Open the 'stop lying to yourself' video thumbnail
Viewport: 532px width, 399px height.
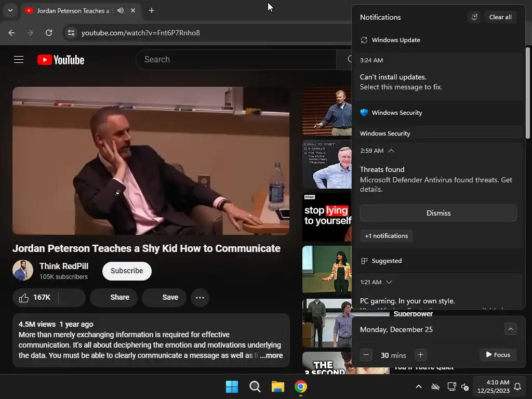(x=327, y=217)
